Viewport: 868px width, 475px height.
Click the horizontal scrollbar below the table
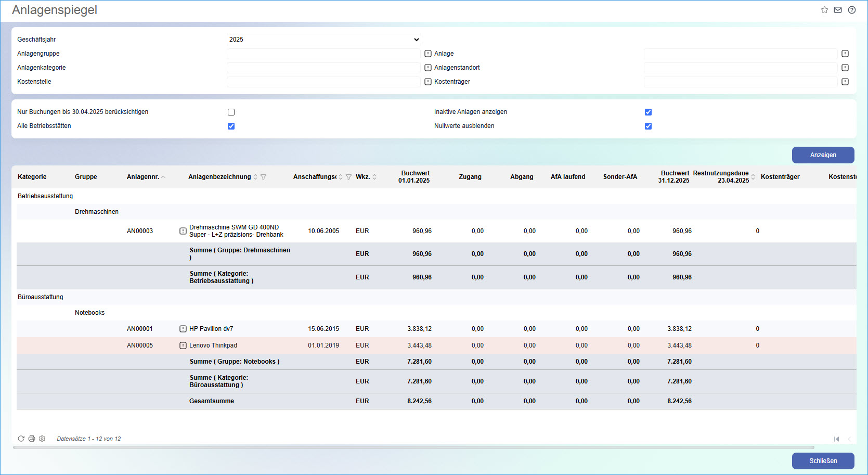413,447
